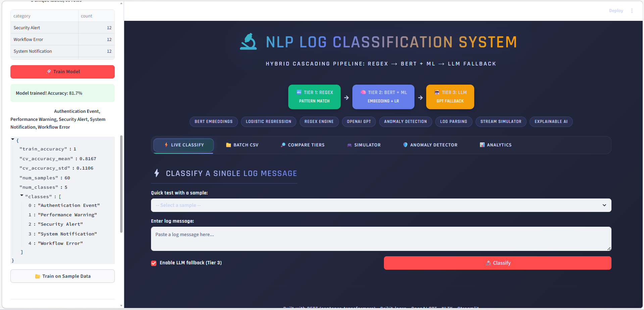Screen dimensions: 644x310
Task: Switch to the Simulator tab
Action: point(364,145)
